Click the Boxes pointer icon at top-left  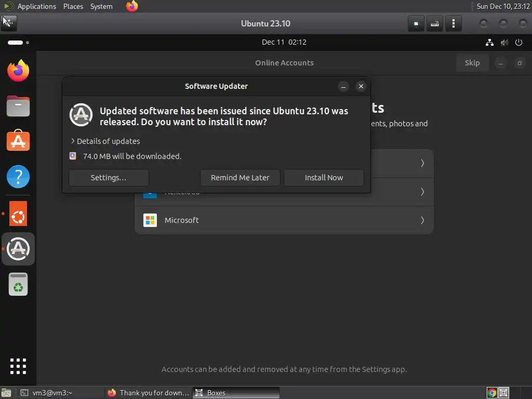(8, 23)
